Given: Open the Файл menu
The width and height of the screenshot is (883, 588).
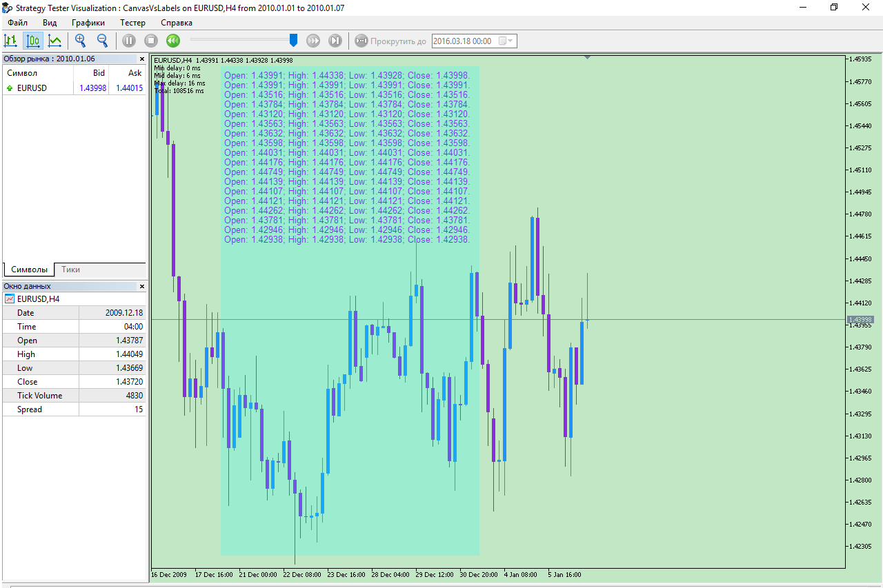Looking at the screenshot, I should [x=18, y=23].
